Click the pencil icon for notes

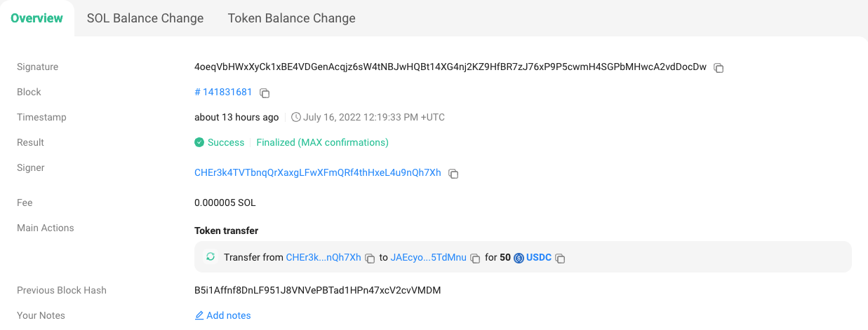tap(199, 316)
